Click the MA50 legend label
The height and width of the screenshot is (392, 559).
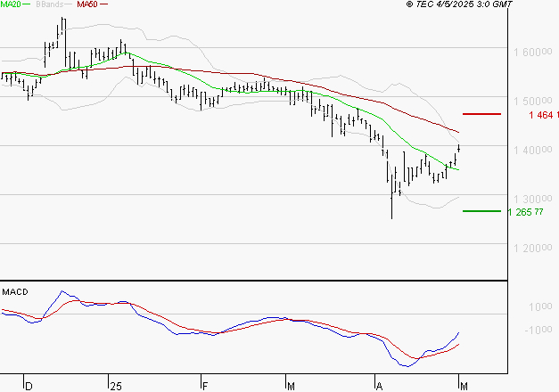tap(87, 4)
